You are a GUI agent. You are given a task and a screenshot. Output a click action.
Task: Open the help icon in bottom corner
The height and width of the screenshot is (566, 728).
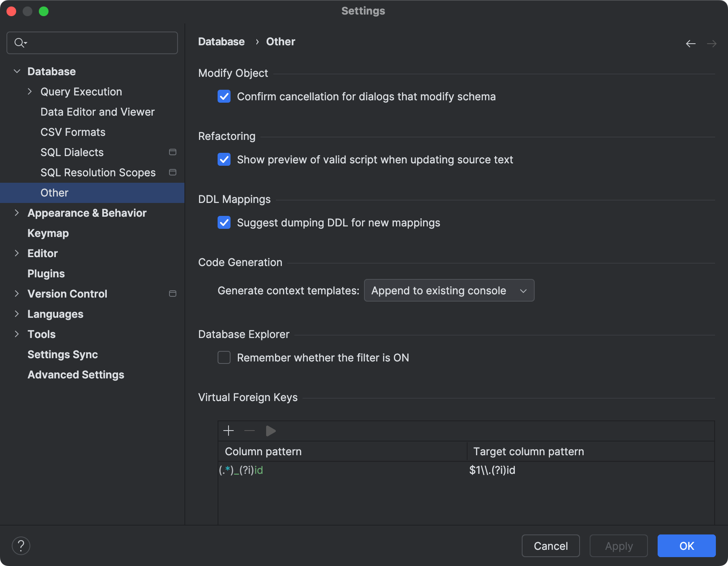click(21, 545)
